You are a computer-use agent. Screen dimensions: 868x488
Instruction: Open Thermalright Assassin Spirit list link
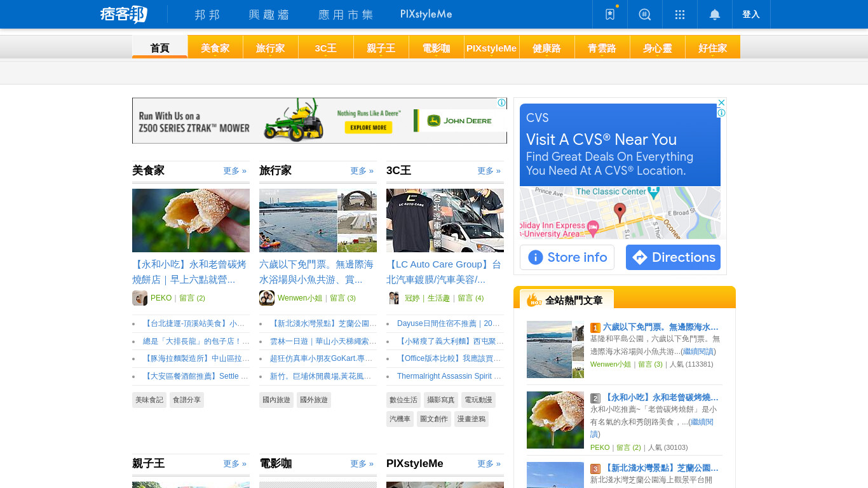[x=451, y=377]
